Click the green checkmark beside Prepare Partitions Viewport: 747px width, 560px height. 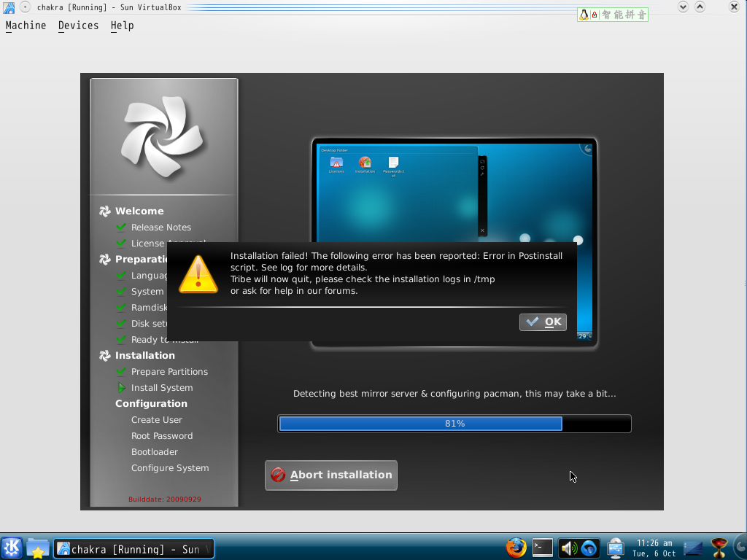coord(122,371)
